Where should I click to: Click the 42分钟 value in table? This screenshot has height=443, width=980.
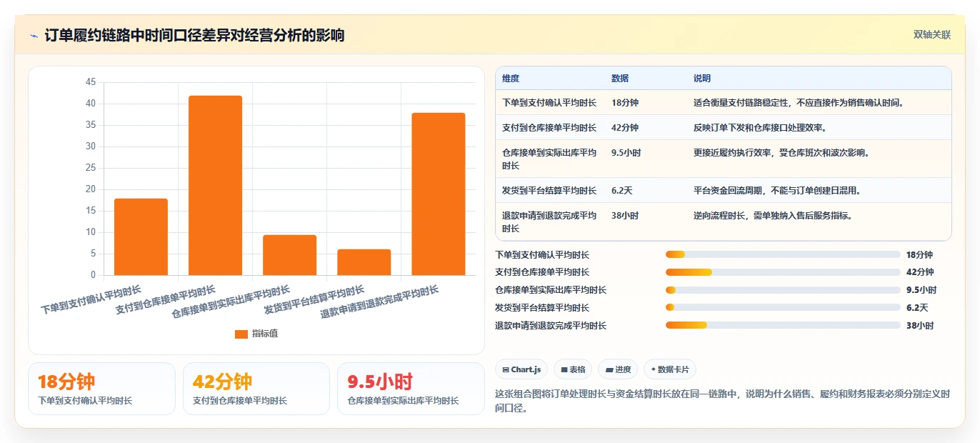[x=625, y=128]
